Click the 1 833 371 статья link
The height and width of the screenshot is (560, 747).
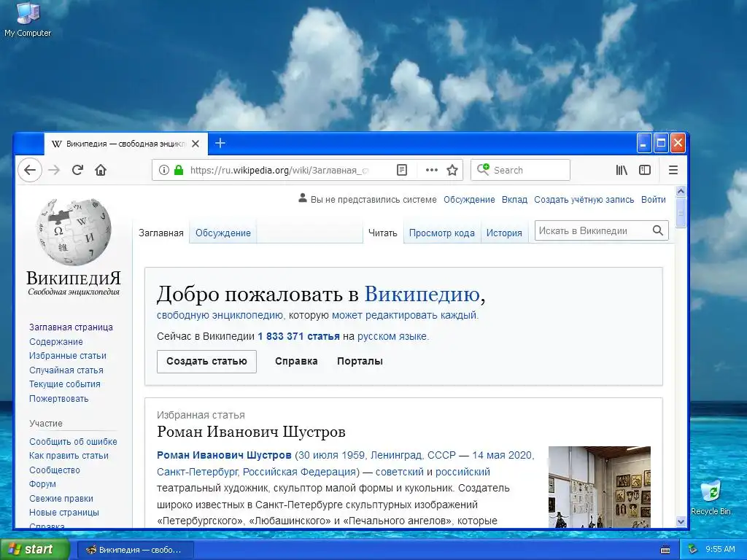(298, 336)
